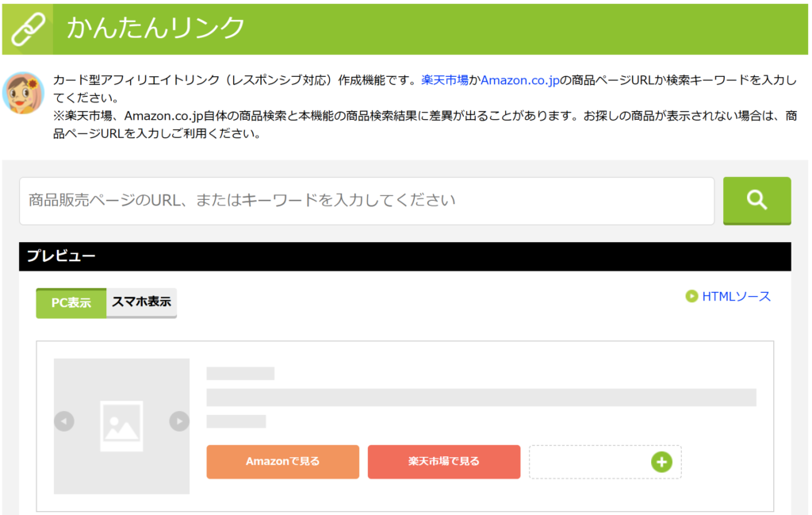Click the かんたんリンク page title
The height and width of the screenshot is (515, 812).
click(155, 29)
